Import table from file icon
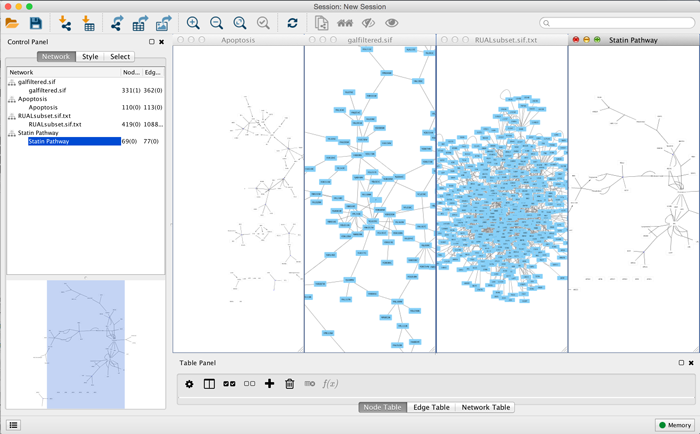This screenshot has height=434, width=700. 88,23
